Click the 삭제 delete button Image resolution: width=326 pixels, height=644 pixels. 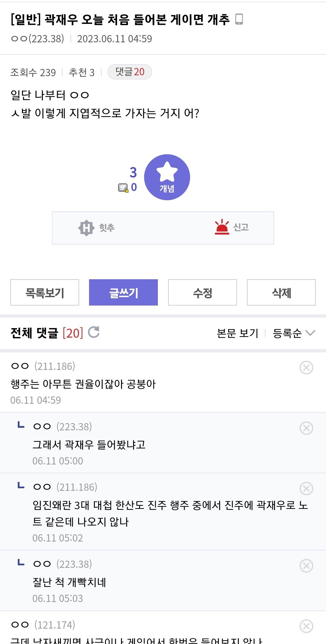pyautogui.click(x=281, y=293)
